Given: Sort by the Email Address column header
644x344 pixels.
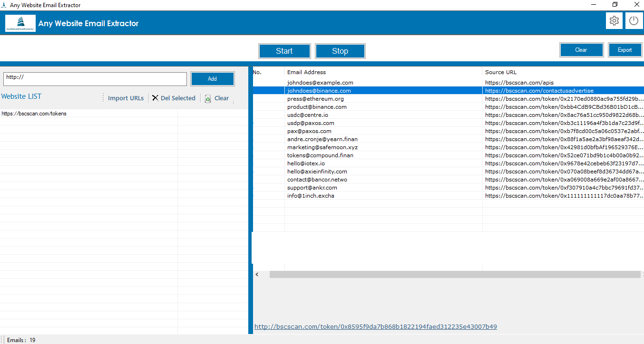Looking at the screenshot, I should [383, 72].
